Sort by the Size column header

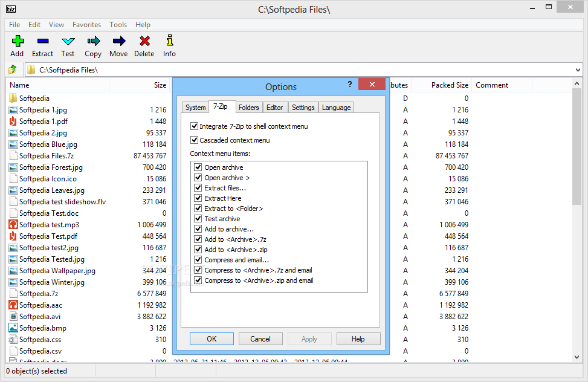click(139, 85)
